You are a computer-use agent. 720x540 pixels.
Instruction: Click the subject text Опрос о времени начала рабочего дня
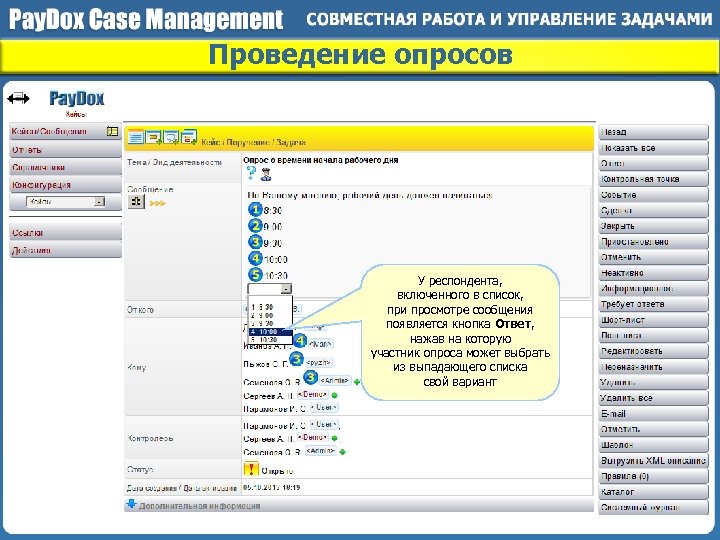[321, 160]
